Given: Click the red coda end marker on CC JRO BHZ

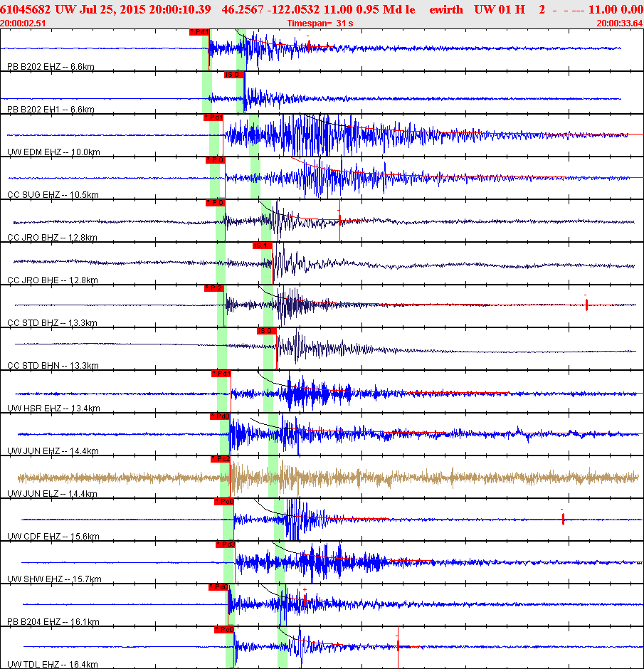Looking at the screenshot, I should (339, 220).
